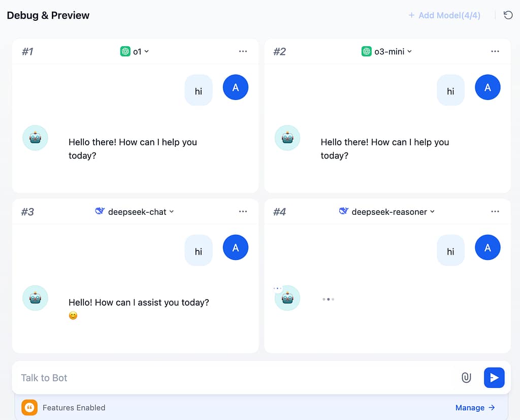Open the three-dot menu for panel #1
Image resolution: width=520 pixels, height=420 pixels.
point(243,51)
